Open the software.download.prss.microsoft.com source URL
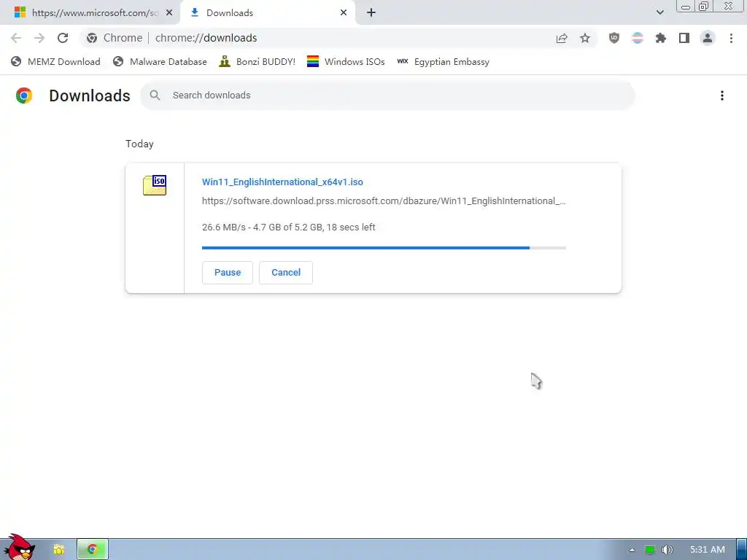Image resolution: width=747 pixels, height=560 pixels. point(384,201)
